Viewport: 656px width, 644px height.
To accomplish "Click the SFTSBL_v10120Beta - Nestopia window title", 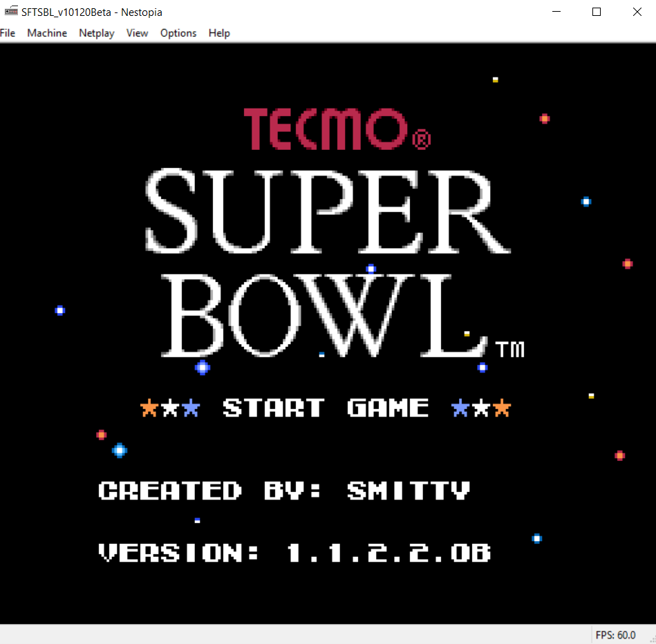I will click(92, 12).
